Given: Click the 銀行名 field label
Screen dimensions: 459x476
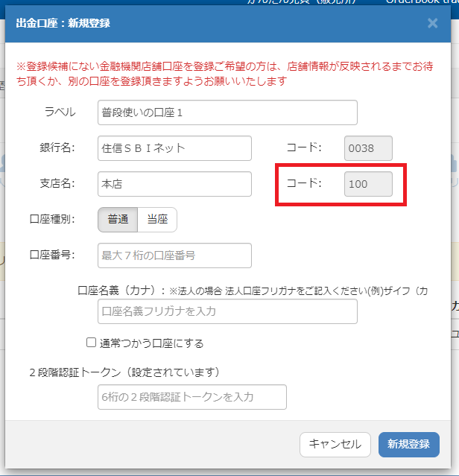Looking at the screenshot, I should pyautogui.click(x=57, y=147).
